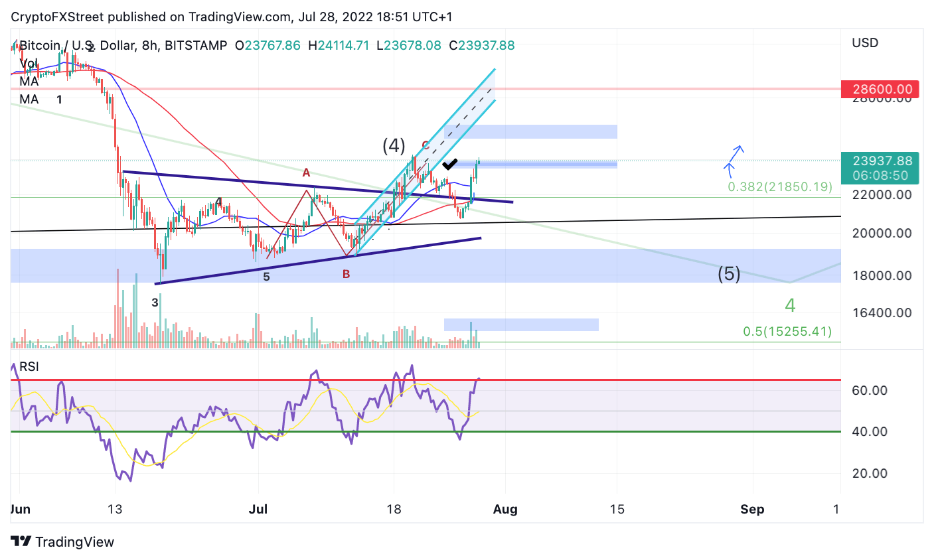This screenshot has width=934, height=560.
Task: Select the black checkmark drawing on chart
Action: click(x=449, y=165)
